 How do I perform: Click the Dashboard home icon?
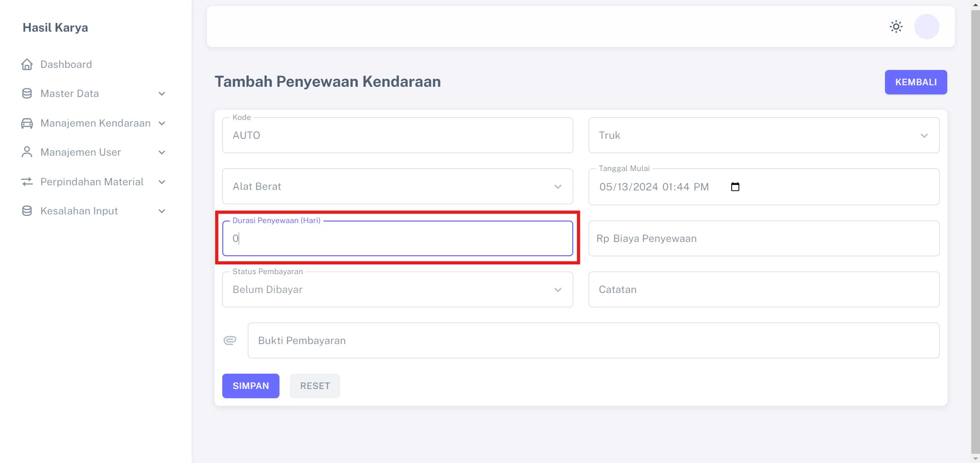27,64
